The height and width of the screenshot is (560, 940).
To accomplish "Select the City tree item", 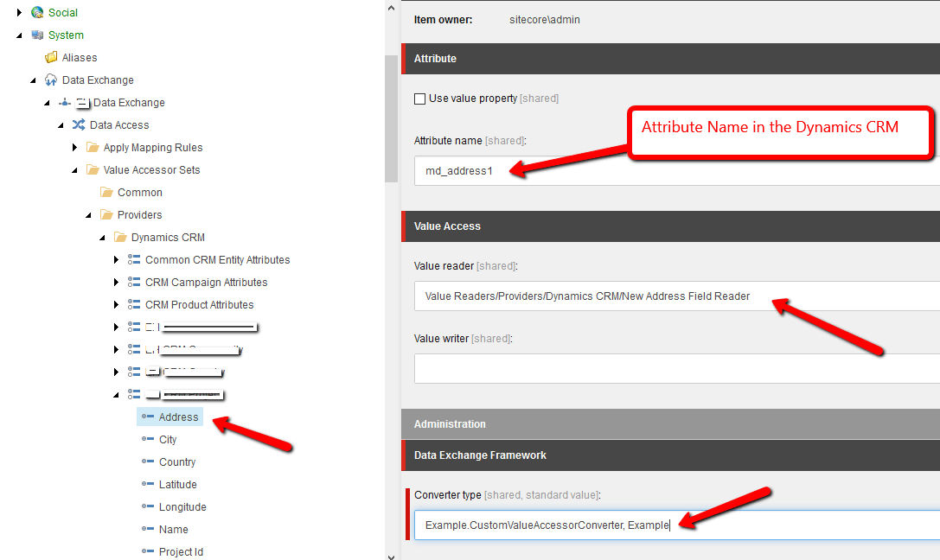I will point(168,440).
